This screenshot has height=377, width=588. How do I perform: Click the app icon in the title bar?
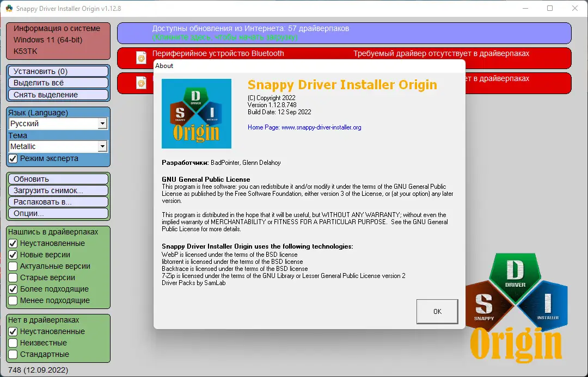9,8
